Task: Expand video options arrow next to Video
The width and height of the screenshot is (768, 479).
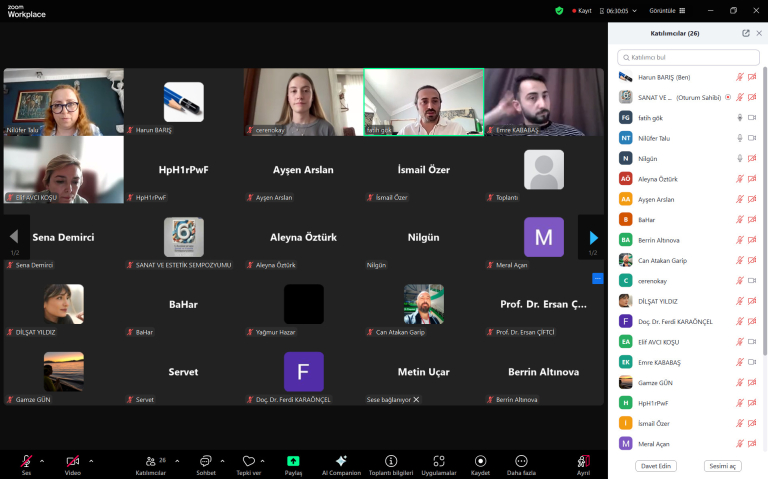Action: pos(91,460)
